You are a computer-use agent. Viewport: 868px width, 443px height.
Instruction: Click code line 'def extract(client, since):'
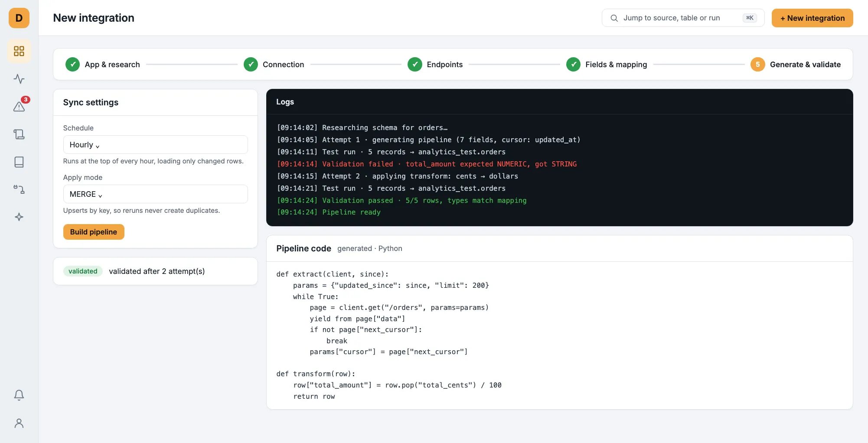333,274
